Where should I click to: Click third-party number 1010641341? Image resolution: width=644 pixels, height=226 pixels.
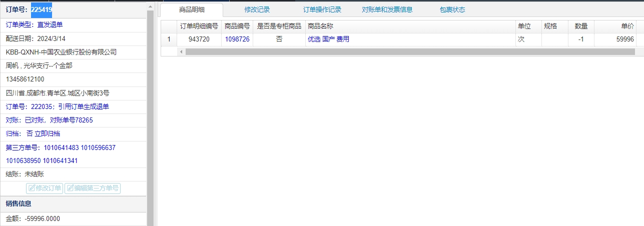[x=60, y=160]
